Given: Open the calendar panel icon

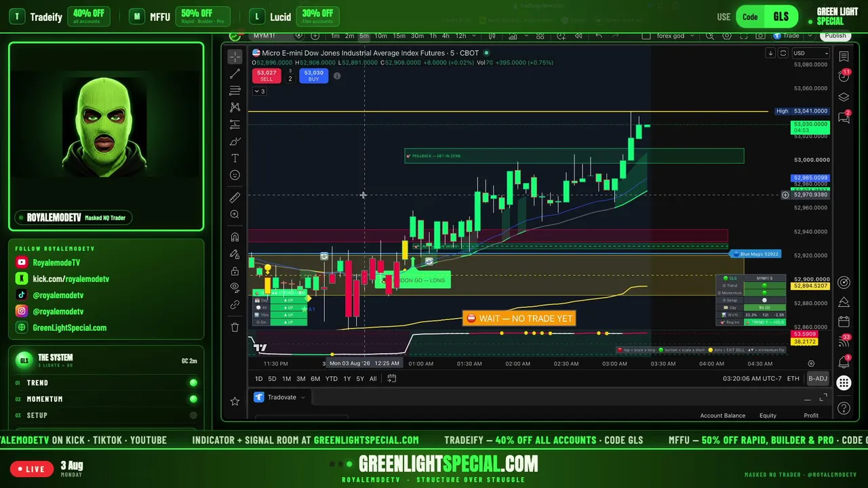Looking at the screenshot, I should pos(844,321).
